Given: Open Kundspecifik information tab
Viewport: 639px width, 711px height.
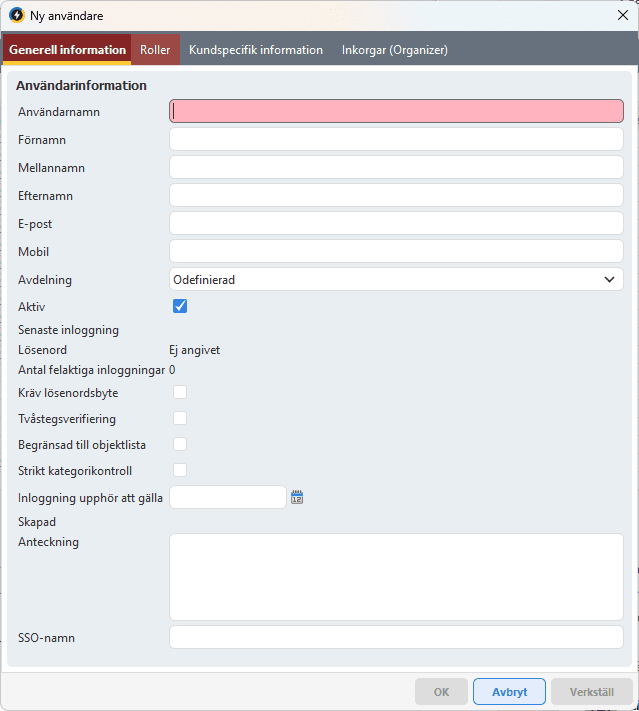Looking at the screenshot, I should (x=256, y=50).
